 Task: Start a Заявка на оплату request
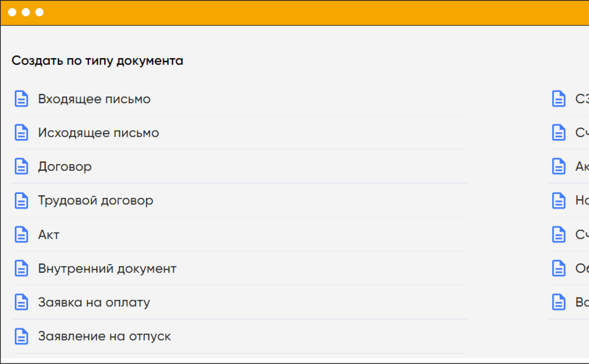(x=94, y=302)
